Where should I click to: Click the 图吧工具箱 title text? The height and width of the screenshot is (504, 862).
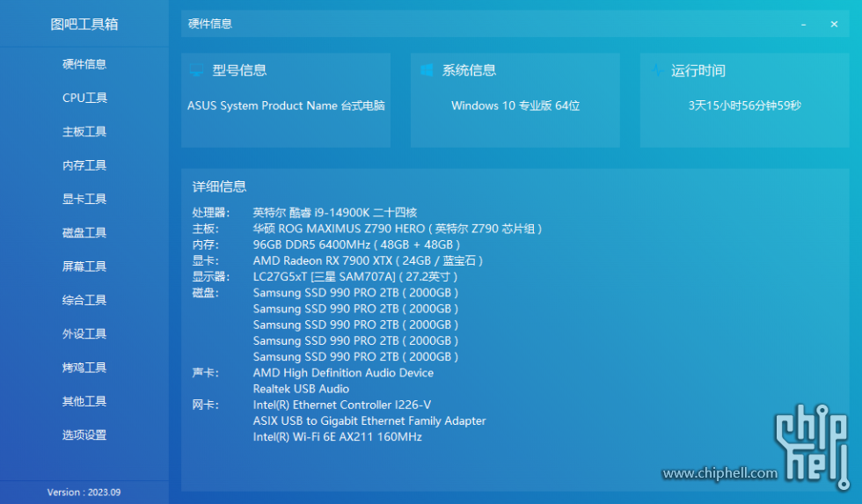click(x=84, y=24)
